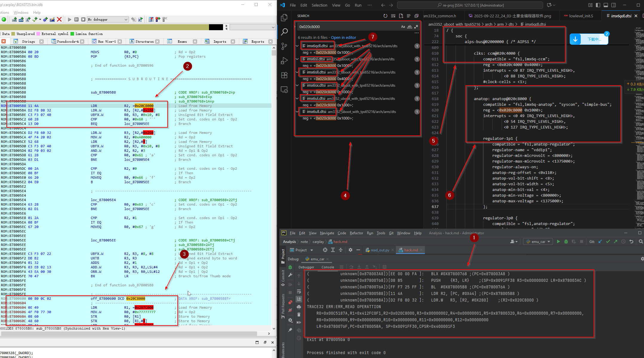The image size is (644, 358).
Task: Toggle Match Case in the search box
Action: click(403, 27)
